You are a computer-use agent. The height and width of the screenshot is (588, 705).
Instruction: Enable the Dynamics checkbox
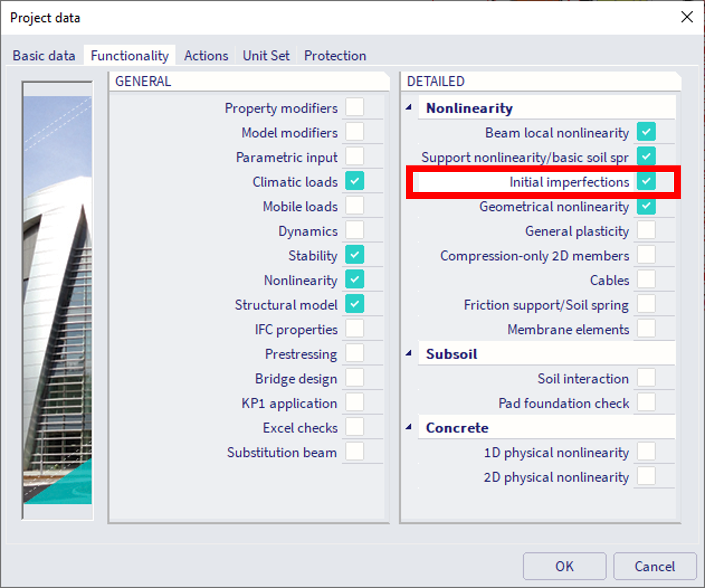[355, 230]
